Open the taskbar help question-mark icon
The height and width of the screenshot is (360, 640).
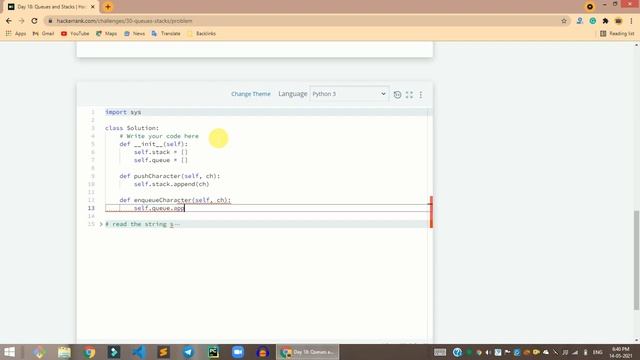[457, 352]
